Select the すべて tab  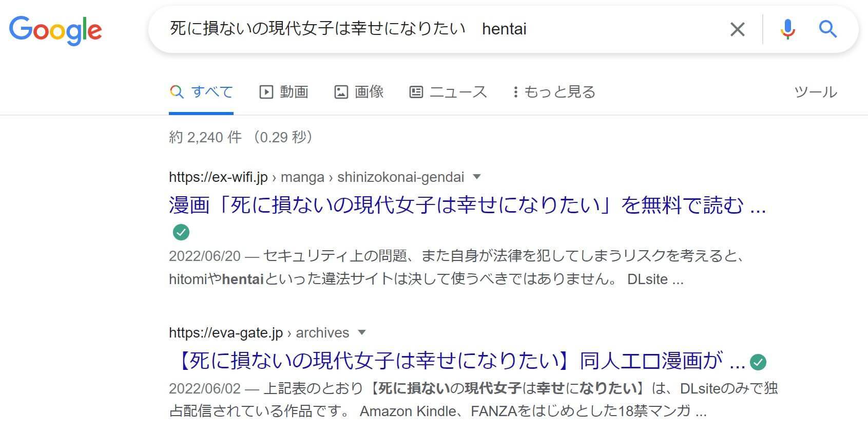point(201,92)
